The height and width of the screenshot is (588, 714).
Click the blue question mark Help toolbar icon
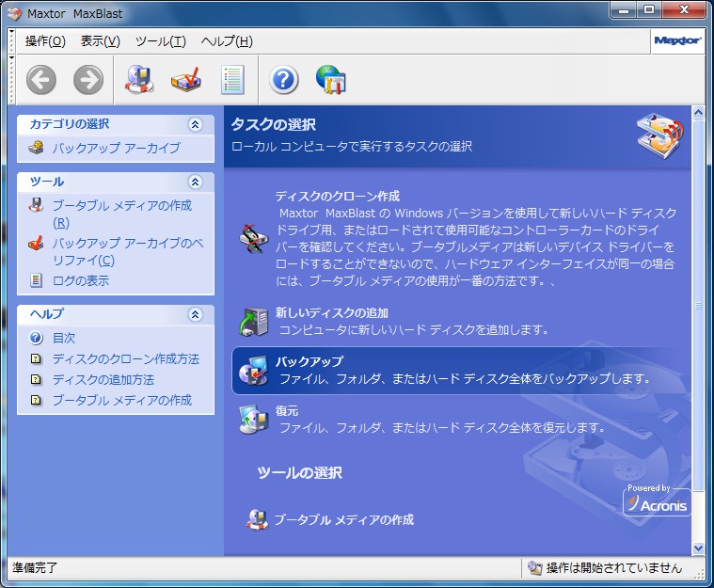point(284,80)
